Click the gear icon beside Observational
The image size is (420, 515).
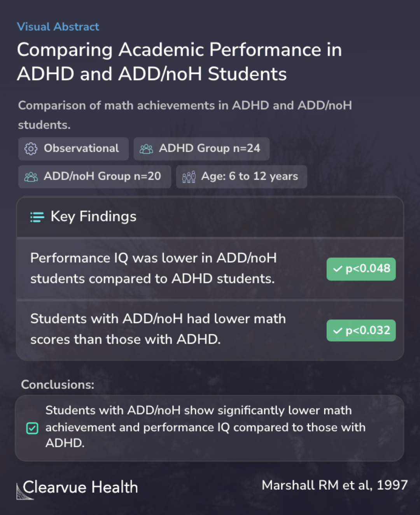31,149
